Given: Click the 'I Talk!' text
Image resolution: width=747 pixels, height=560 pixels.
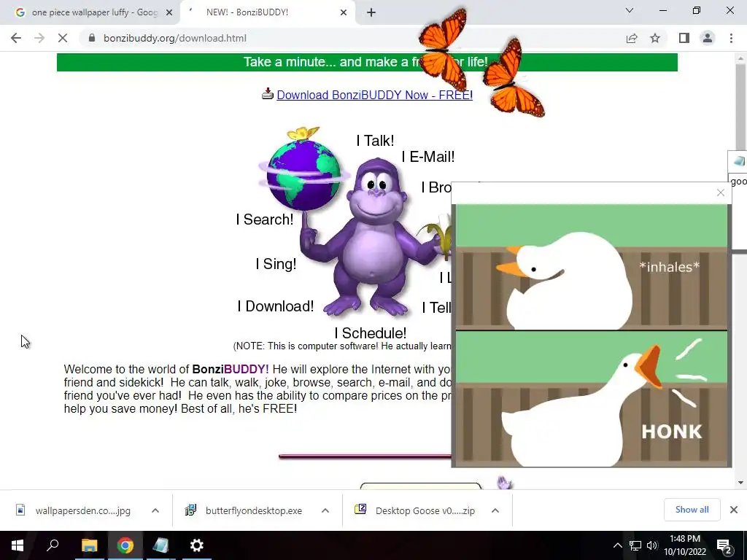Looking at the screenshot, I should point(376,141).
